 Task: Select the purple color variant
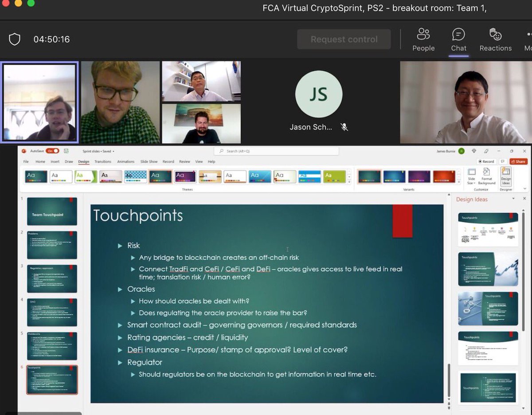pyautogui.click(x=419, y=176)
